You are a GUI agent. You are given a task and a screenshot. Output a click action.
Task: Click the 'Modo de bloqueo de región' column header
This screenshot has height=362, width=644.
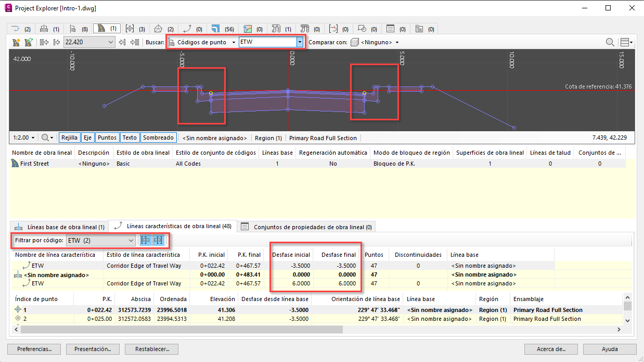click(411, 153)
